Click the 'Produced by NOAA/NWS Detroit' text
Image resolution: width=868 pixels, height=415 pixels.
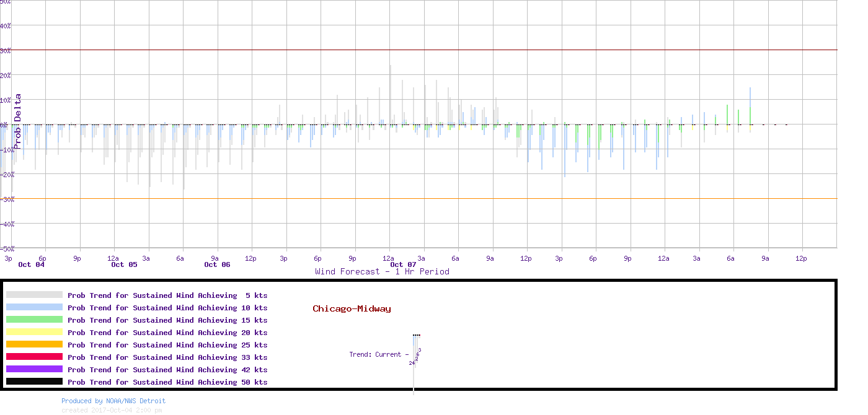pyautogui.click(x=113, y=401)
